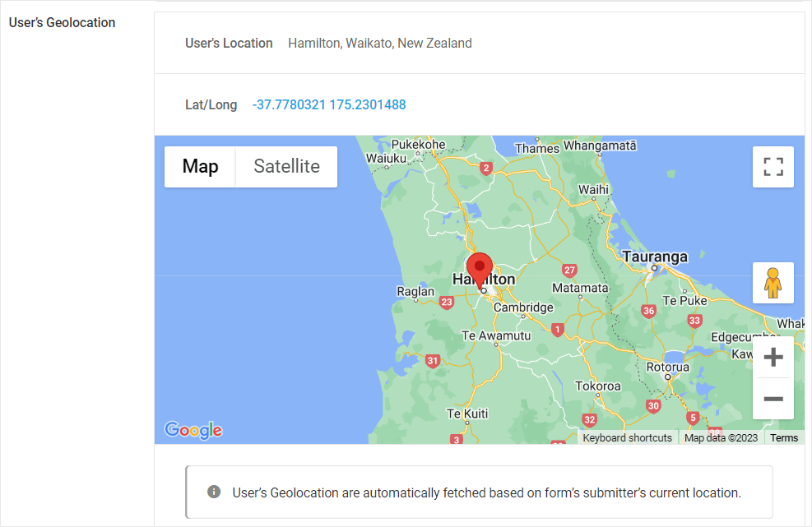Viewport: 812px width, 527px height.
Task: Zoom out with the minus button
Action: tap(773, 399)
